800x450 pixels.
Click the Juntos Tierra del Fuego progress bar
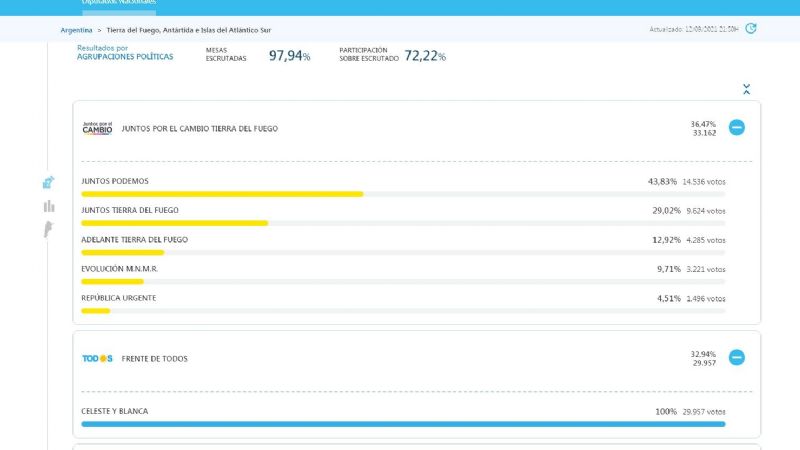pyautogui.click(x=174, y=223)
